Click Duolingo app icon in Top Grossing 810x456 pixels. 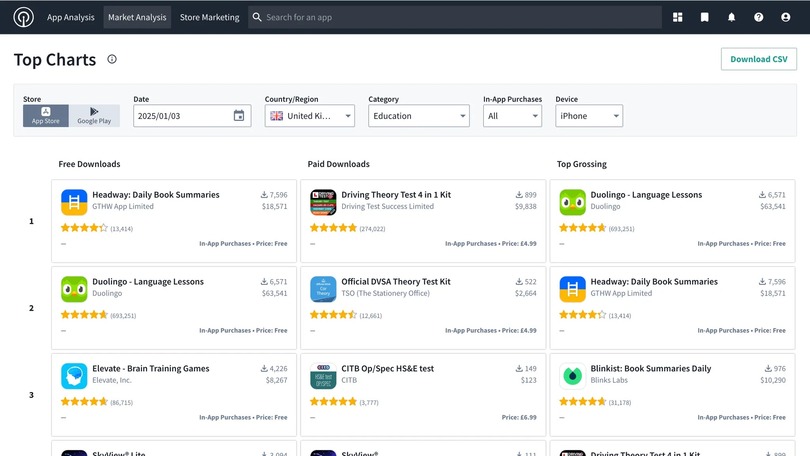point(572,202)
